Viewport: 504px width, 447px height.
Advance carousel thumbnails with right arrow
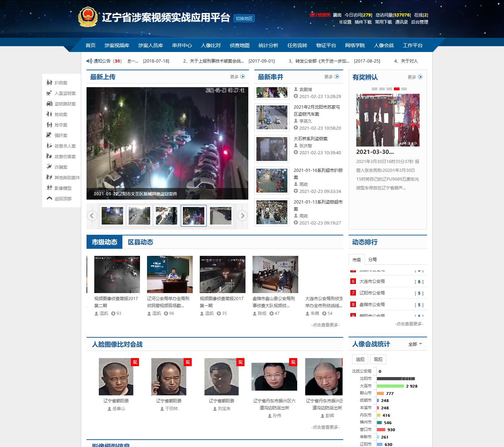tap(242, 215)
